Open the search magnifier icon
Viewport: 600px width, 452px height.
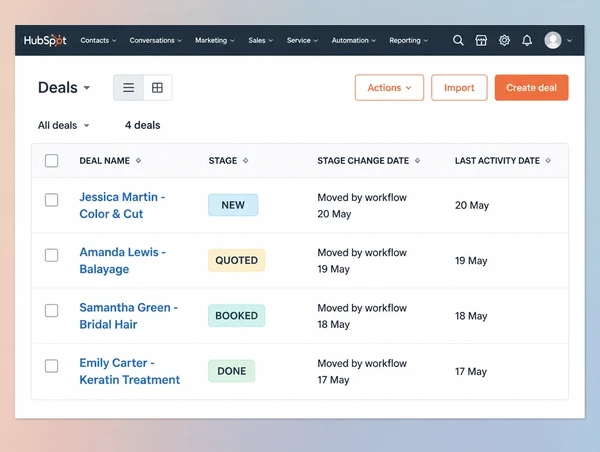tap(458, 40)
